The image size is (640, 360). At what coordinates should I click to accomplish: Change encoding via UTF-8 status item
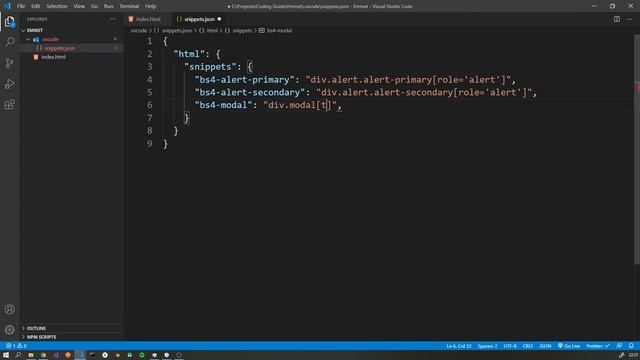510,346
